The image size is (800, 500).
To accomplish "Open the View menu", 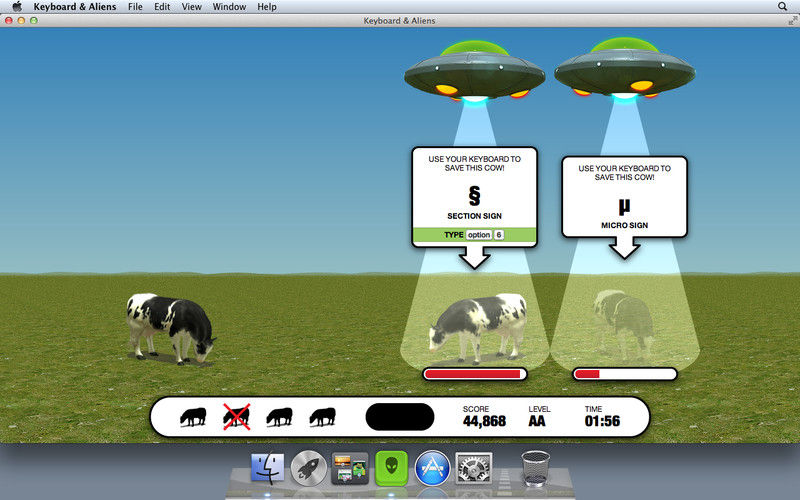I will coord(191,7).
